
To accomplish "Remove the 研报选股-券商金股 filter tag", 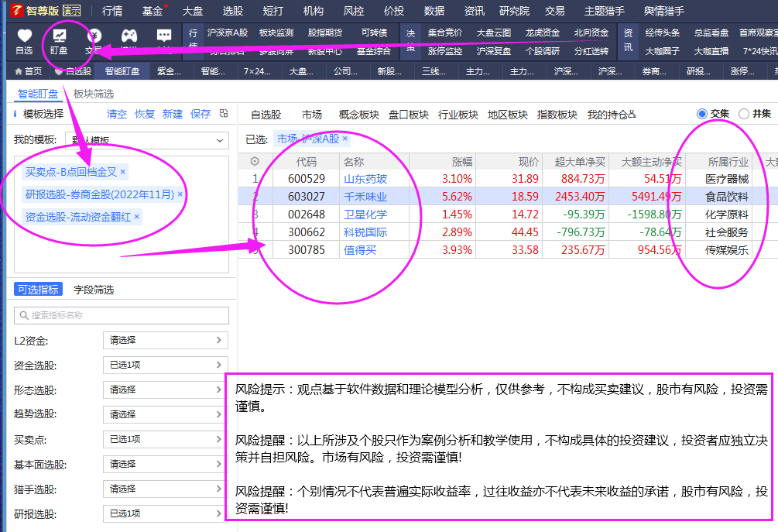I will (x=180, y=194).
